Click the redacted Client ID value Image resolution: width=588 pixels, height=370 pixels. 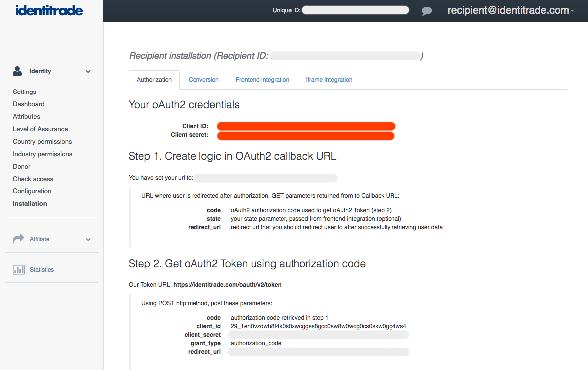[x=306, y=126]
